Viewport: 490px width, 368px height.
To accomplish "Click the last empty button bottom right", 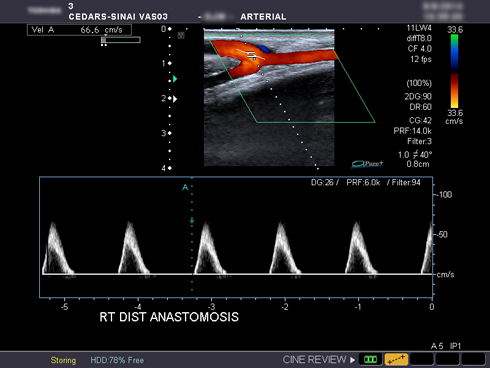I will (473, 360).
